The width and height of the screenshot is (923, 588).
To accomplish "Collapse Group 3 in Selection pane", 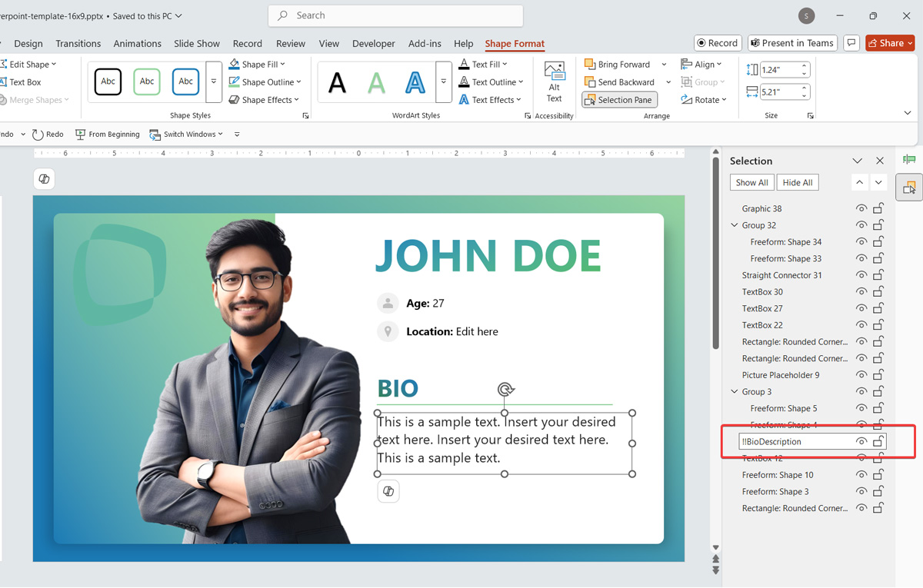I will point(735,392).
